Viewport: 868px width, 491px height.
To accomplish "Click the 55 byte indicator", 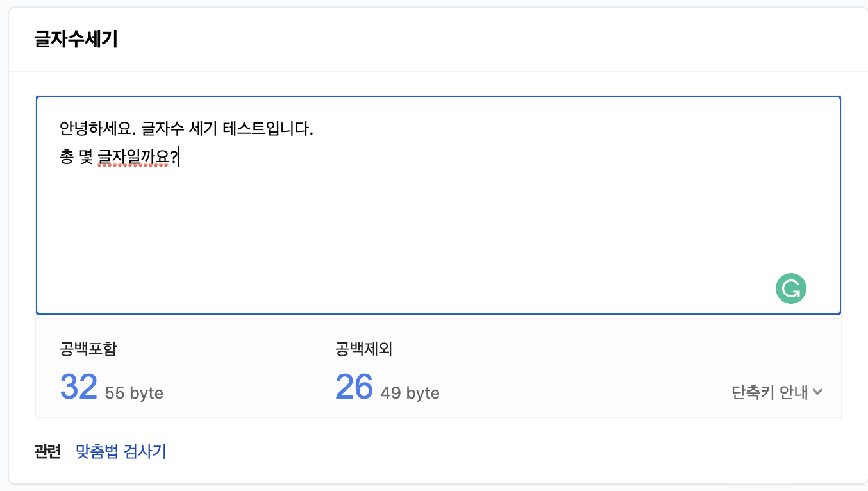I will click(x=134, y=392).
